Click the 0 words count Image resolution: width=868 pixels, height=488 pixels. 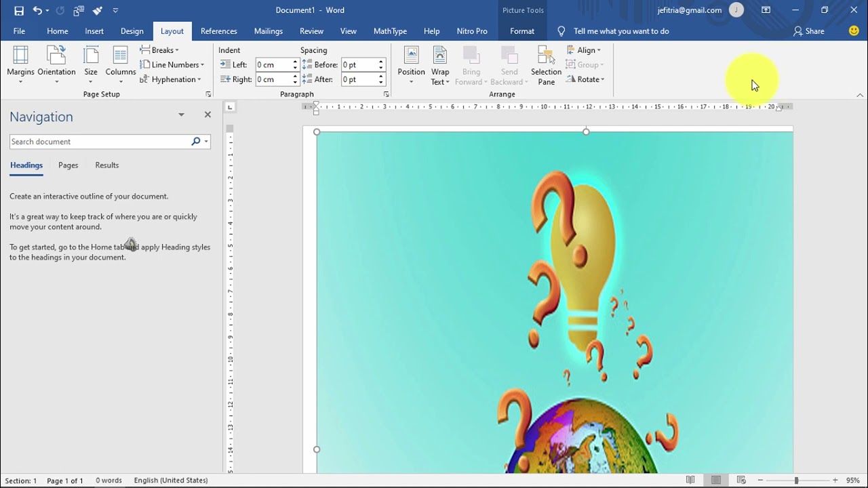tap(108, 481)
